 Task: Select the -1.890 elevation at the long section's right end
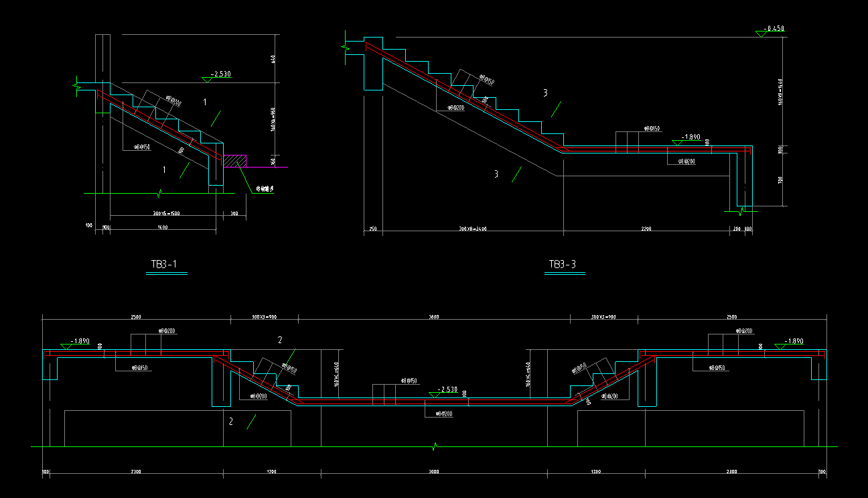pos(793,341)
